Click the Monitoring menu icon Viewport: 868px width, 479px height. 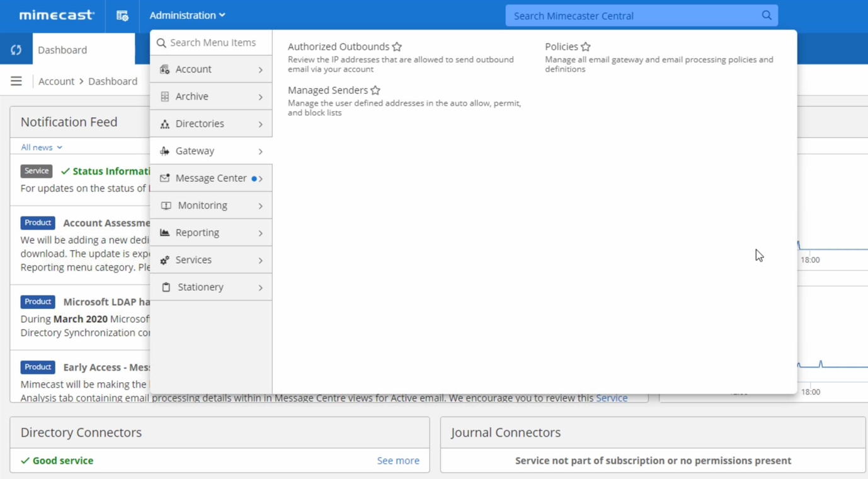(x=166, y=206)
